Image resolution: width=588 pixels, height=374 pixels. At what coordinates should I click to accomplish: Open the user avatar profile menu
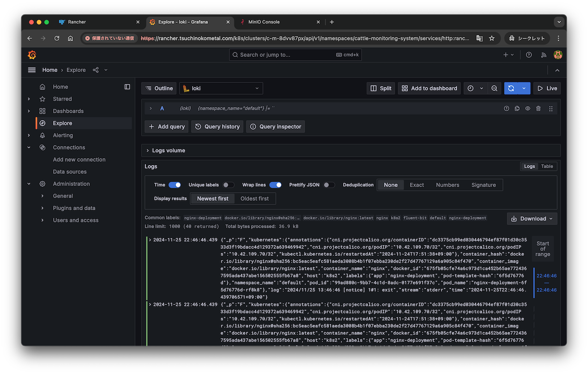558,55
